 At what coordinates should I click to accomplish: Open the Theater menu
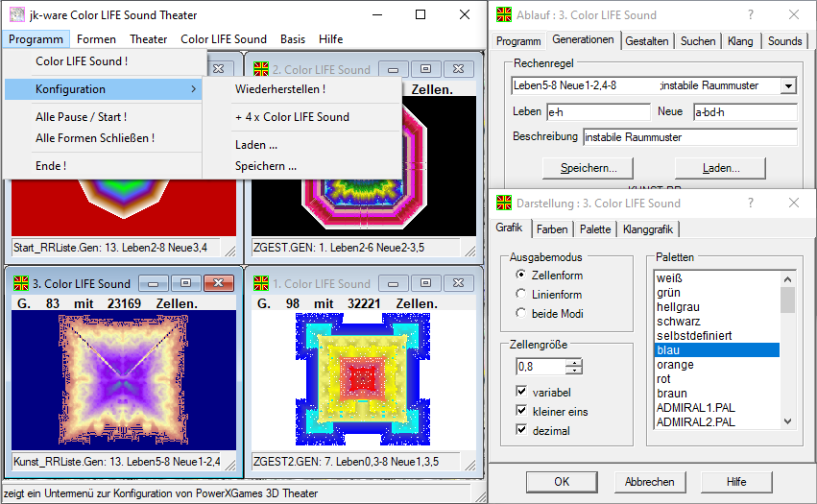(149, 39)
